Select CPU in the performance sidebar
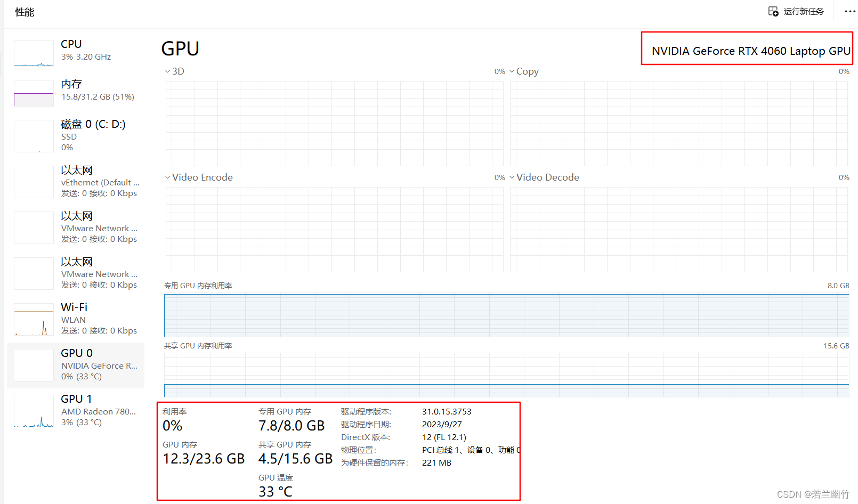The image size is (858, 504). (x=76, y=53)
